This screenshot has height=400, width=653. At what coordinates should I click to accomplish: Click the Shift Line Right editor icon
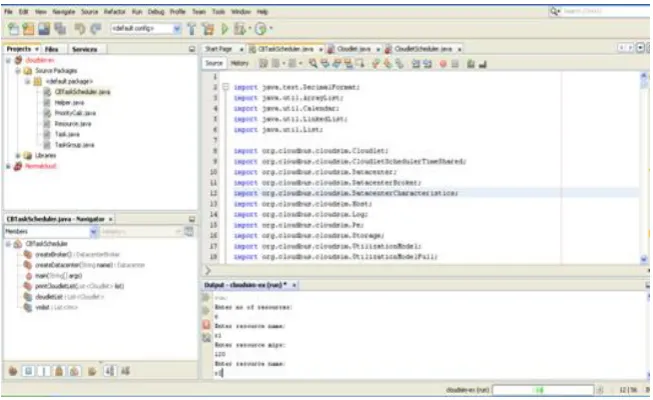[427, 64]
